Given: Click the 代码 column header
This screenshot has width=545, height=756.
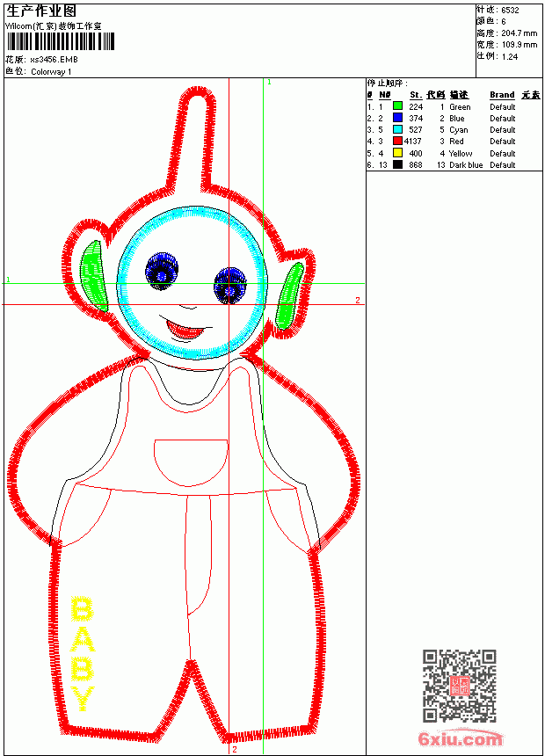Looking at the screenshot, I should [435, 95].
